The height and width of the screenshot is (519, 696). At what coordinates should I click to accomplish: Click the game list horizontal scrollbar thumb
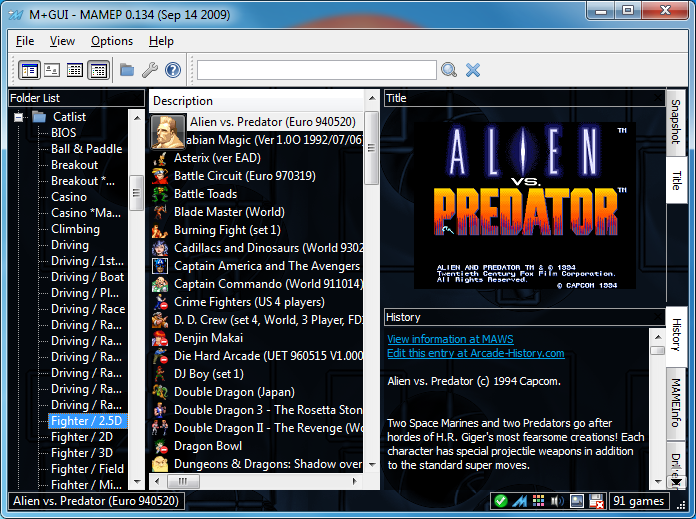183,481
